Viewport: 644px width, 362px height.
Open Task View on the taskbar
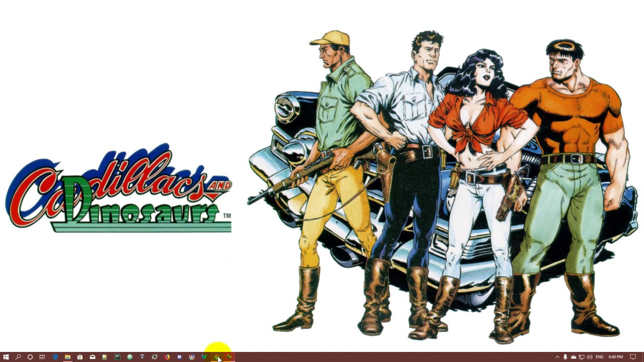click(x=42, y=357)
